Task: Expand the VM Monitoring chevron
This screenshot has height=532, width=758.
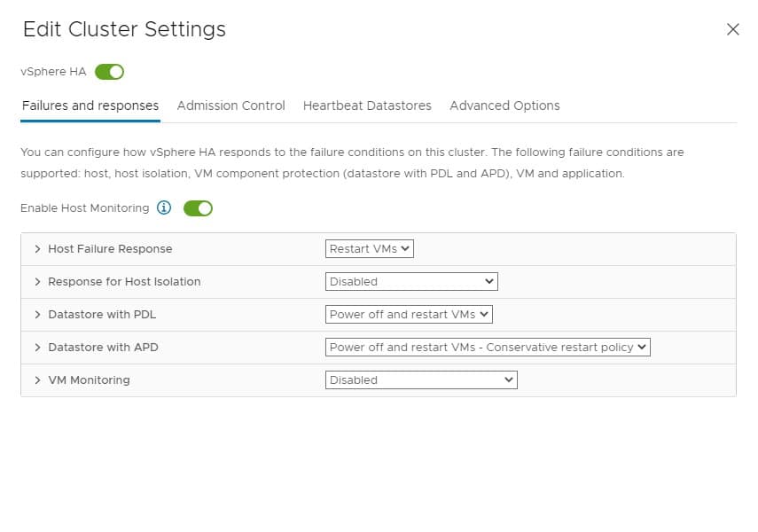Action: point(37,380)
